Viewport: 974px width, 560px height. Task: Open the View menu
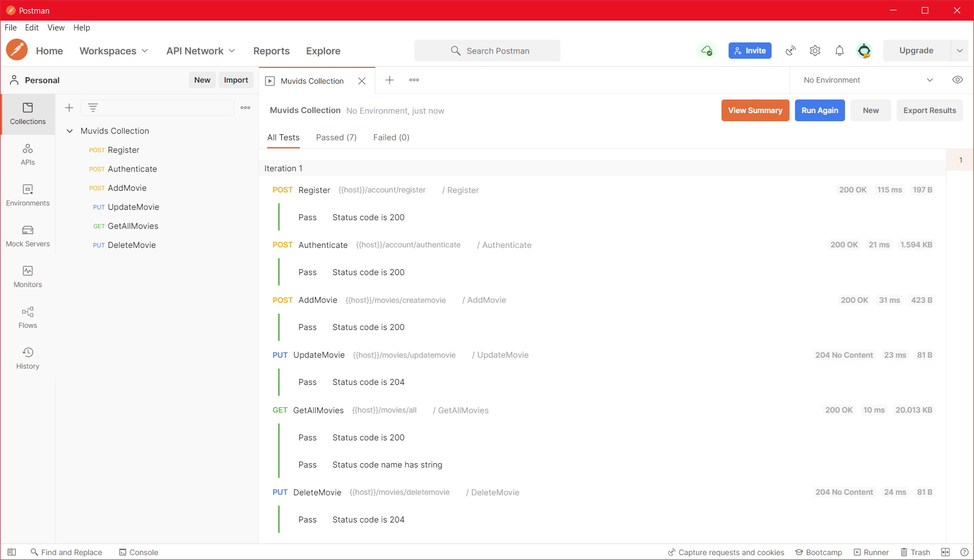pyautogui.click(x=56, y=28)
